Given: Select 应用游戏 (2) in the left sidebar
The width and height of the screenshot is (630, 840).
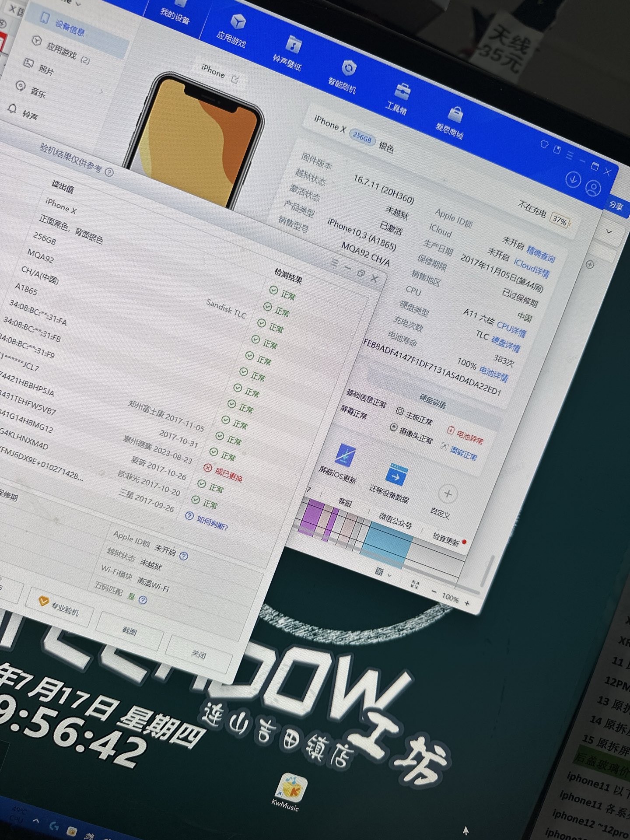Looking at the screenshot, I should [x=61, y=49].
